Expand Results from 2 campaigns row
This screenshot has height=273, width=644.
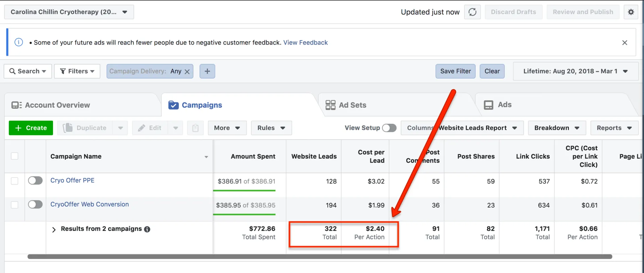pyautogui.click(x=54, y=229)
